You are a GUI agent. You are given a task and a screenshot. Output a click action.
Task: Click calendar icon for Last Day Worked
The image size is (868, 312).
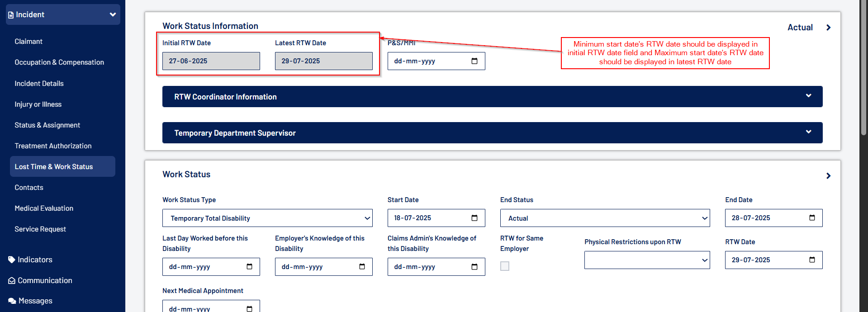click(249, 267)
